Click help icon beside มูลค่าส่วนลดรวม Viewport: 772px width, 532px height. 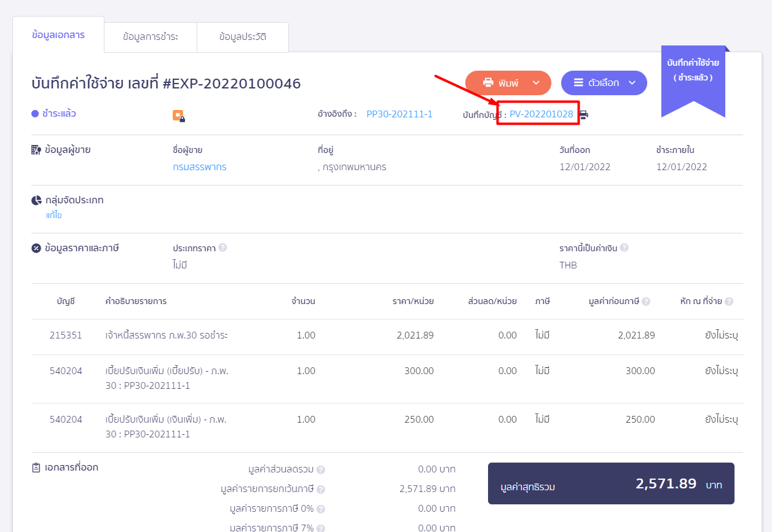click(x=320, y=470)
